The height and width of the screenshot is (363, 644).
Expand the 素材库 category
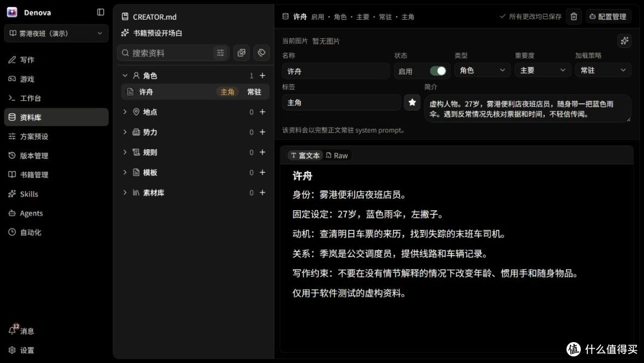pos(125,192)
